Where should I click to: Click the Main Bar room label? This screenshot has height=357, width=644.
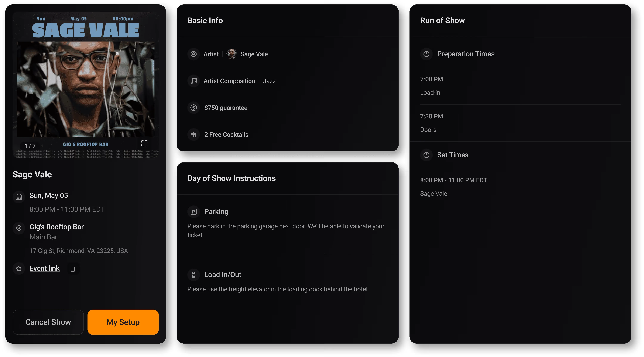click(43, 237)
